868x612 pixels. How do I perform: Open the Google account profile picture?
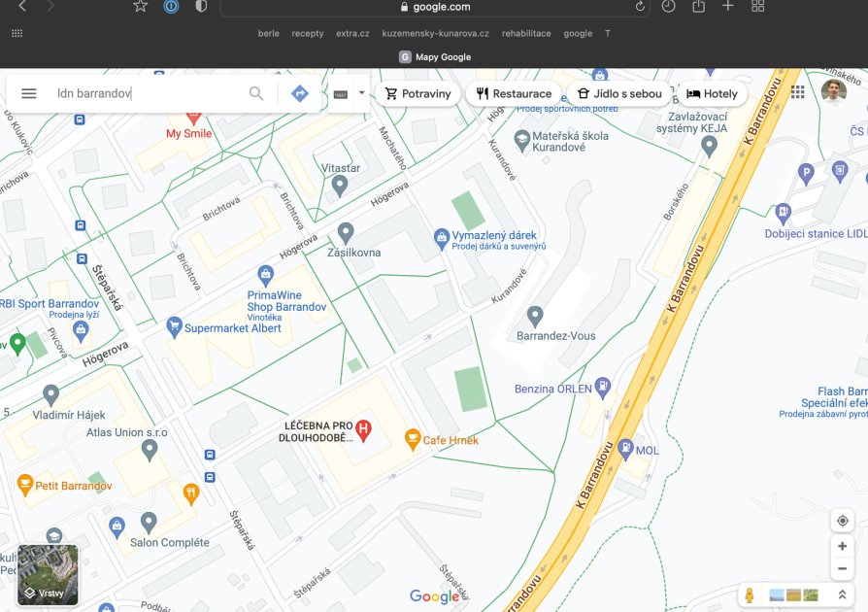(834, 92)
